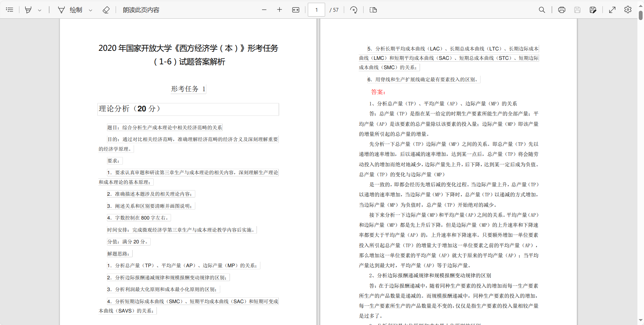The width and height of the screenshot is (644, 325).
Task: Click requirement '4. 字数控制在 800 字左右'
Action: tap(138, 218)
